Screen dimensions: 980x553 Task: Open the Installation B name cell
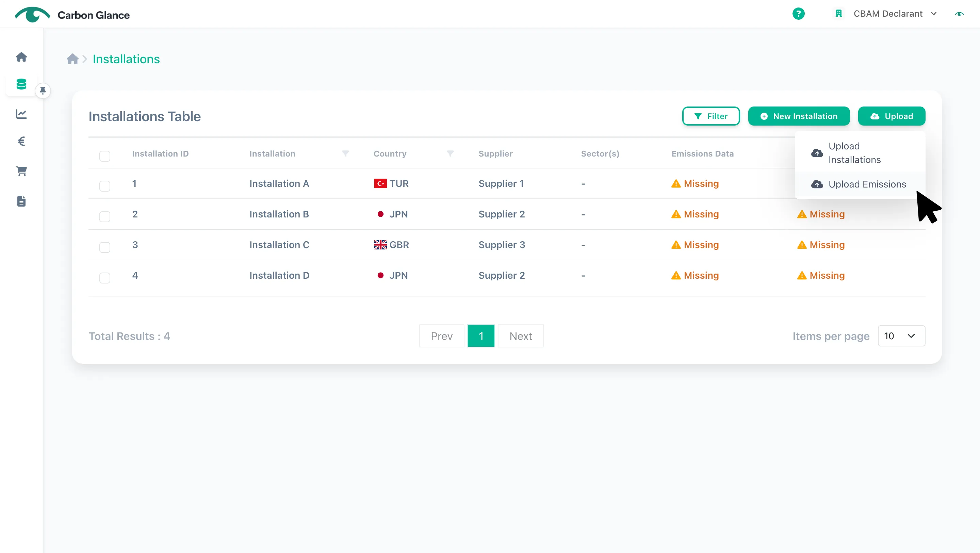pos(279,214)
